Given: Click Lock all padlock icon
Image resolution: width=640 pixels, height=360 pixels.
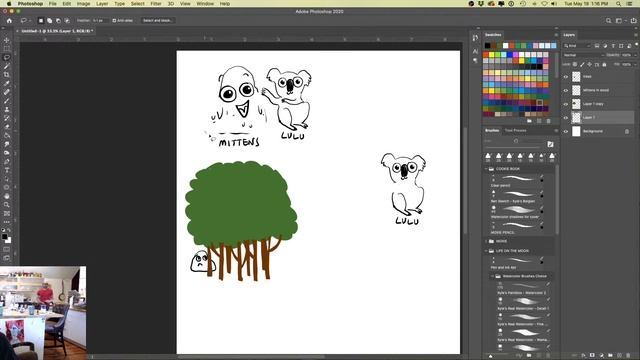Looking at the screenshot, I should point(604,64).
